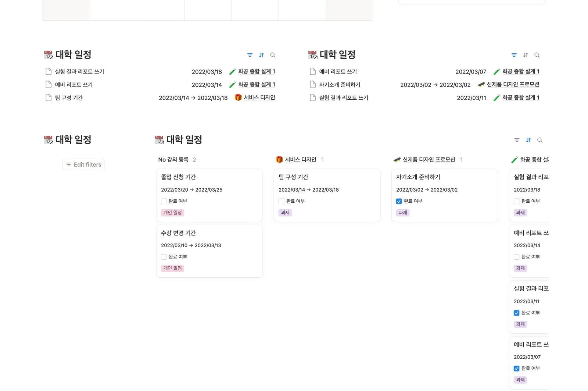
Task: Click the page icon of the 자기소개 준비하기 list row
Action: (x=313, y=85)
